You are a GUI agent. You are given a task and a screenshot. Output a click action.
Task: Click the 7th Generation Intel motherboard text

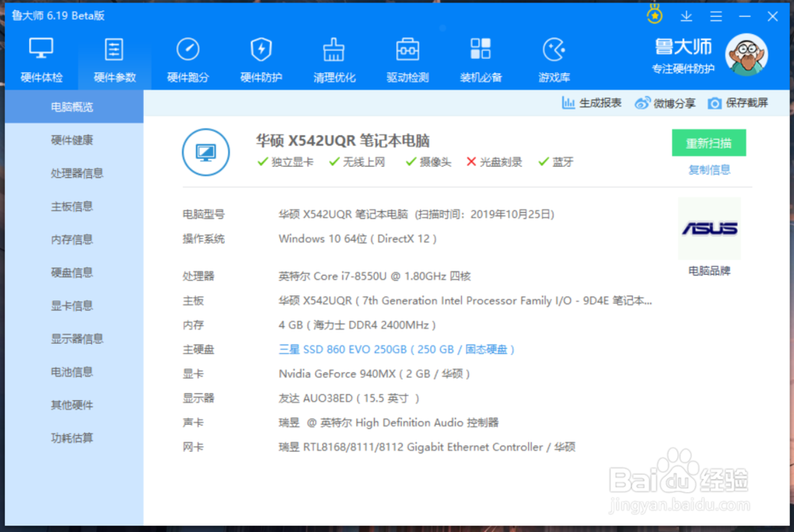tap(465, 301)
